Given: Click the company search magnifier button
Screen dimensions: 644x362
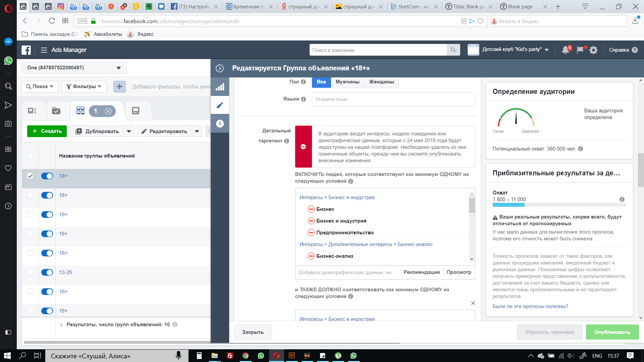Looking at the screenshot, I should click(x=453, y=50).
